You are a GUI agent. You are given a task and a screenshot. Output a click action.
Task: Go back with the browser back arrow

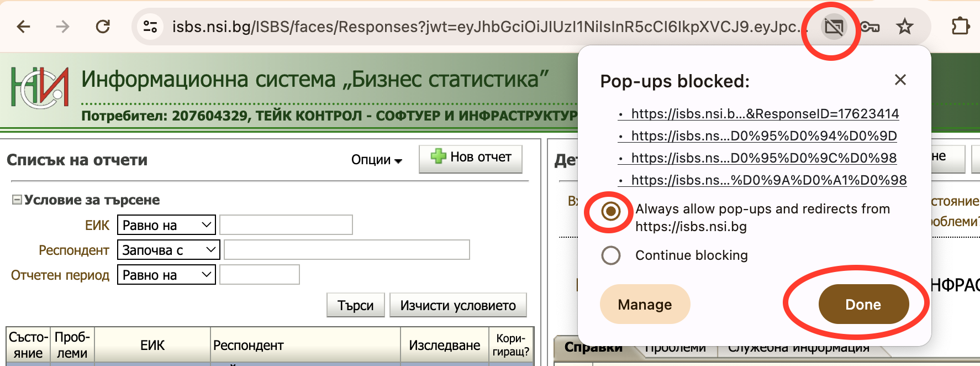click(23, 27)
